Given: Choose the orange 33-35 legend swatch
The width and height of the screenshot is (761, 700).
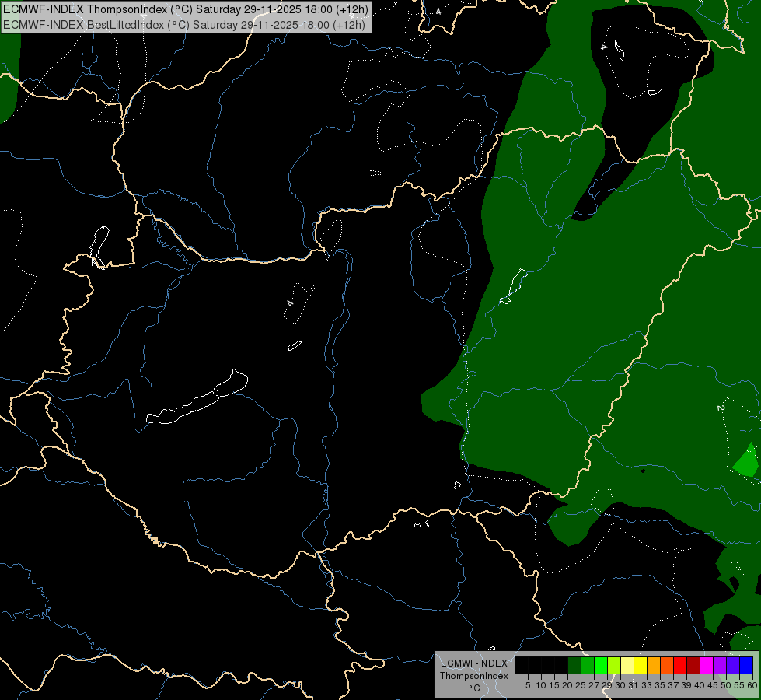Looking at the screenshot, I should 653,665.
